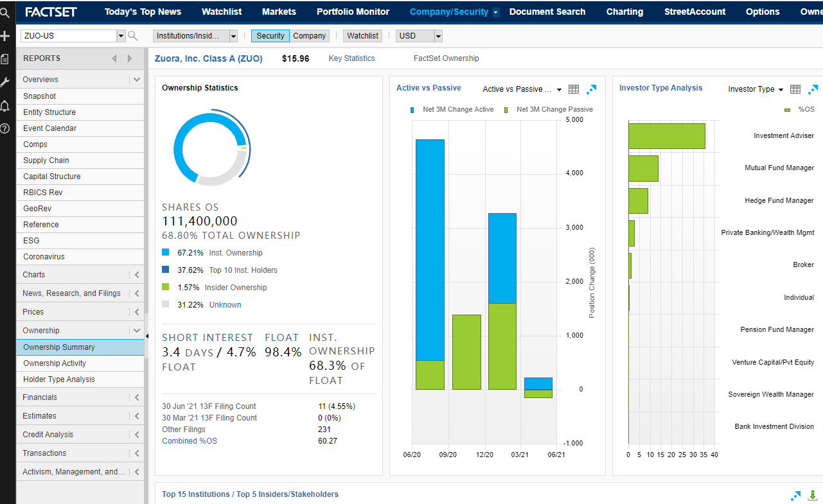Open FactSet Ownership link

click(446, 58)
